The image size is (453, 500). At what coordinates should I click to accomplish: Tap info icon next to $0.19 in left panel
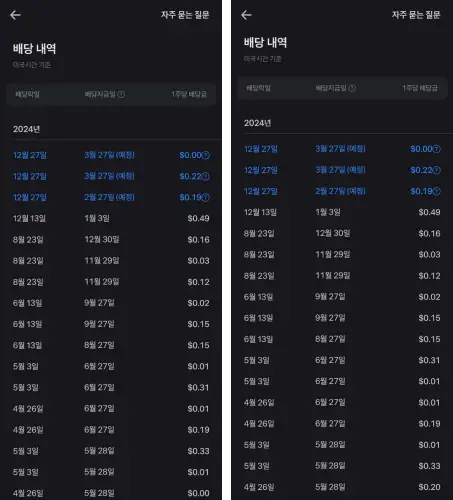(206, 197)
